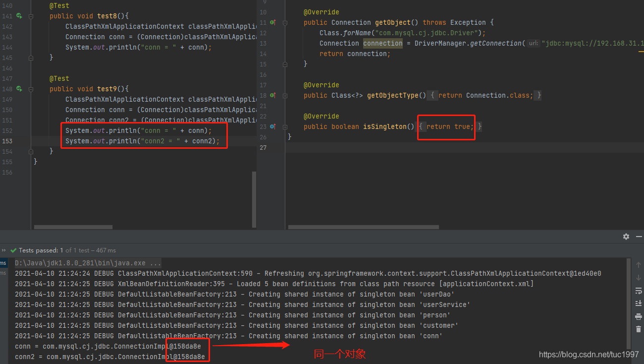Click the right editor horizontal scrollbar
This screenshot has width=644, height=364.
pos(364,227)
